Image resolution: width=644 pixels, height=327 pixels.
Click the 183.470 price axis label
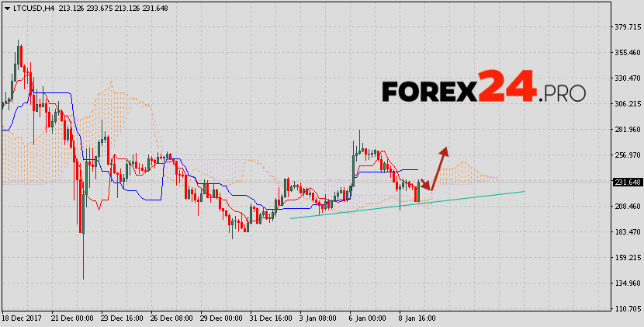point(626,232)
